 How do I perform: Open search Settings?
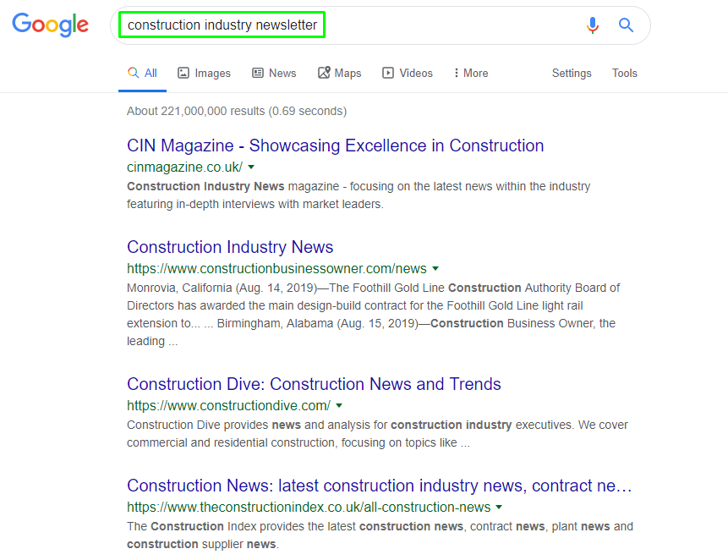pos(572,74)
